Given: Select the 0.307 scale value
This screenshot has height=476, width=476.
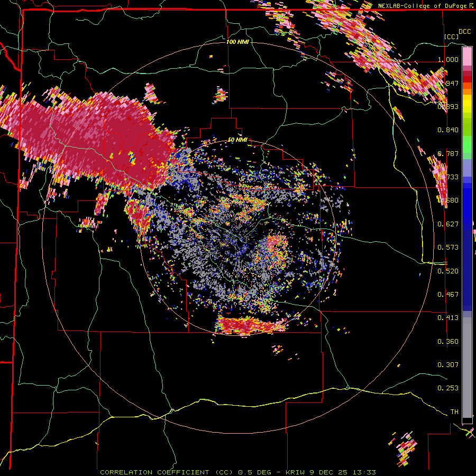Looking at the screenshot, I should coord(448,365).
